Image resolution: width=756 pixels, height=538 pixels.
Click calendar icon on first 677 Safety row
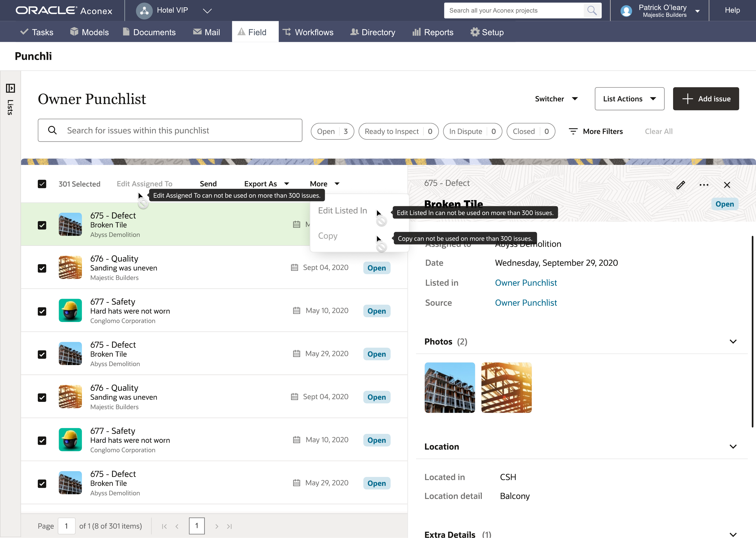click(x=296, y=310)
